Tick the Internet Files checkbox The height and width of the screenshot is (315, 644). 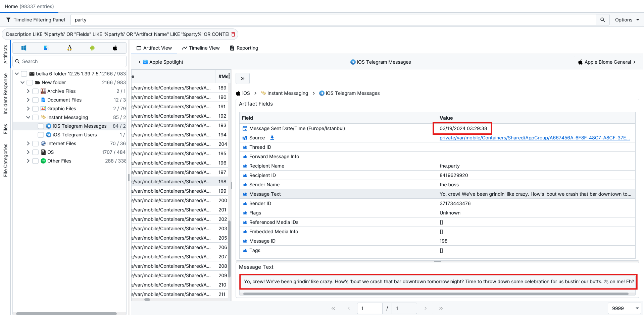coord(36,143)
